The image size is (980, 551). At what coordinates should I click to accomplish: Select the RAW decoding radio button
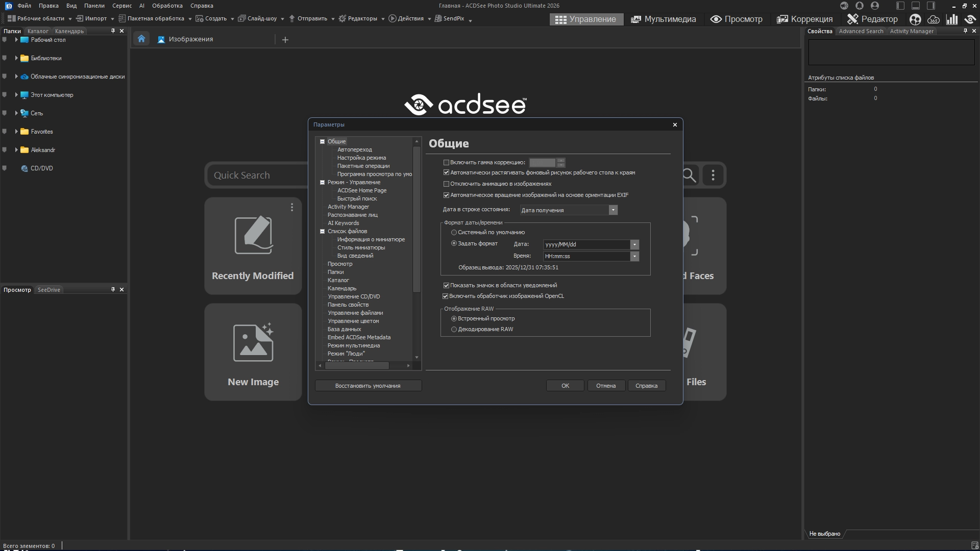[454, 330]
